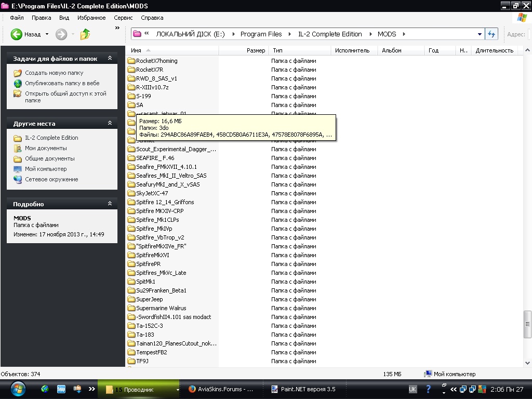Switch to Paint.NET версия 3.5 taskbar button
The image size is (532, 399).
303,389
